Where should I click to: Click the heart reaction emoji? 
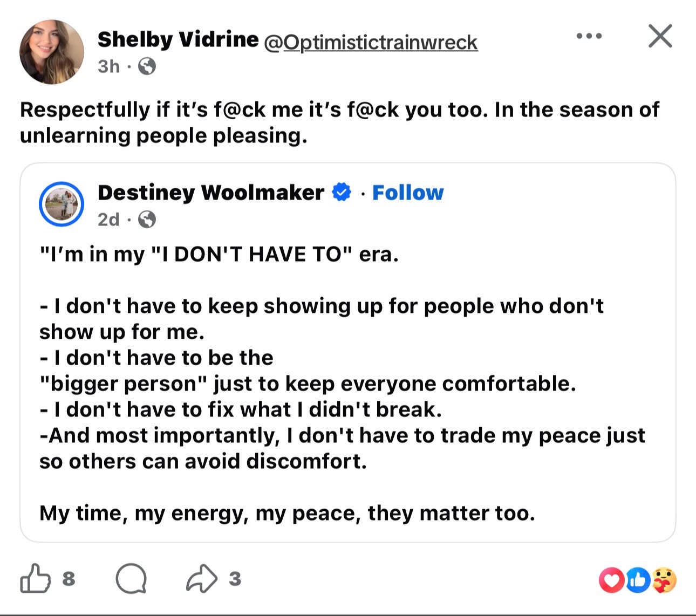pyautogui.click(x=612, y=580)
